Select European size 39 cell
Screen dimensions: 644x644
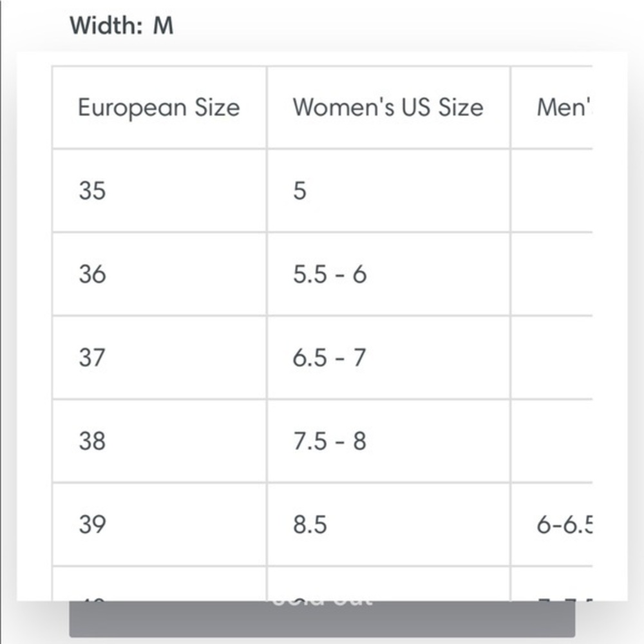tap(158, 525)
